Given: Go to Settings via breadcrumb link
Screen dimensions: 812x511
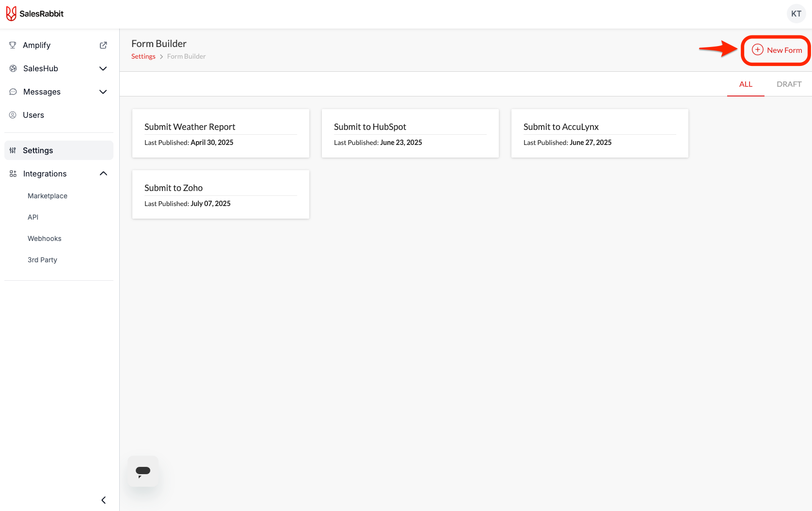Looking at the screenshot, I should click(x=143, y=56).
